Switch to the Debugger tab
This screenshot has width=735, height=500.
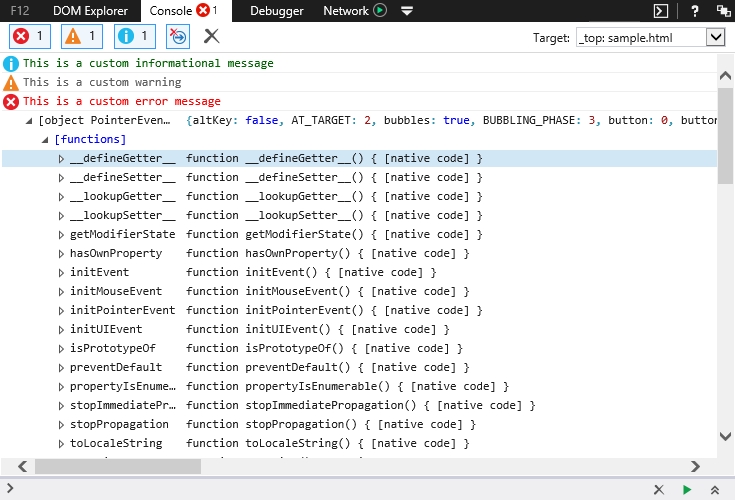click(x=277, y=11)
